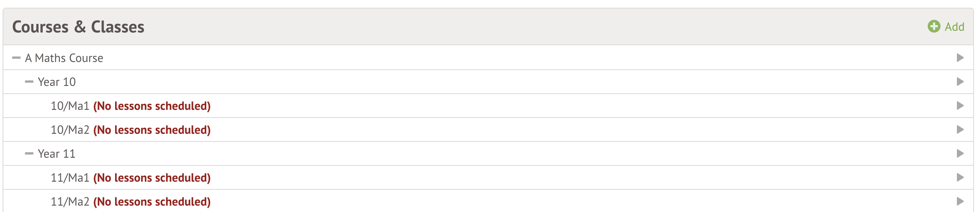Collapse the Year 10 group
This screenshot has width=980, height=212.
pyautogui.click(x=29, y=82)
